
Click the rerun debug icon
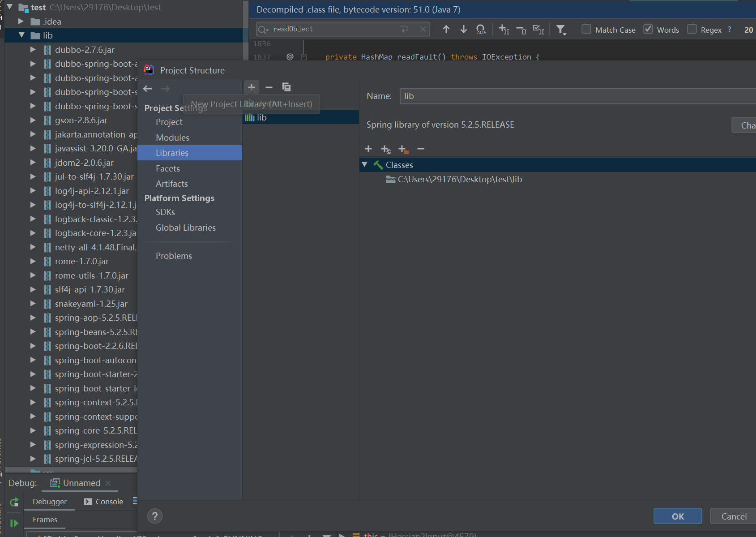pyautogui.click(x=14, y=502)
